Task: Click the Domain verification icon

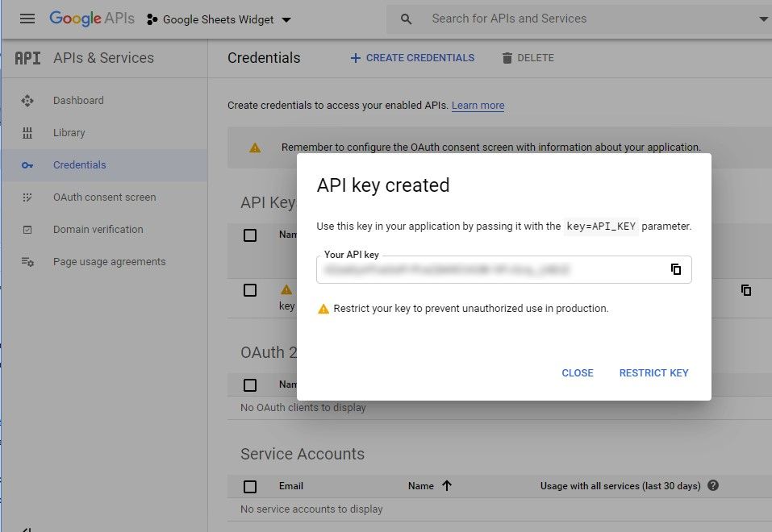Action: click(x=27, y=230)
